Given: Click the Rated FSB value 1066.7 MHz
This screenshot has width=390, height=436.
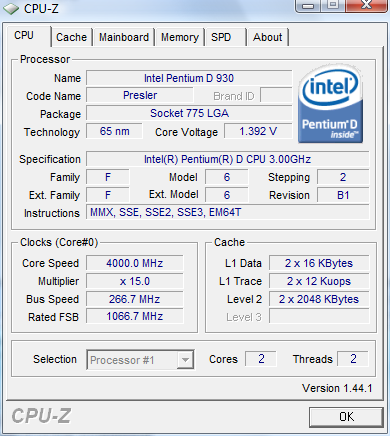Looking at the screenshot, I should pos(135,316).
